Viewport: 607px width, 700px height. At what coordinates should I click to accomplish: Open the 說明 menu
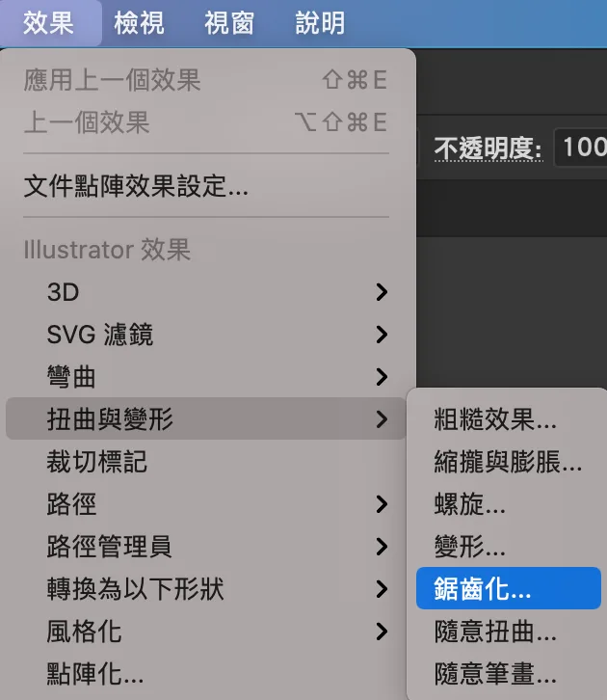coord(320,23)
